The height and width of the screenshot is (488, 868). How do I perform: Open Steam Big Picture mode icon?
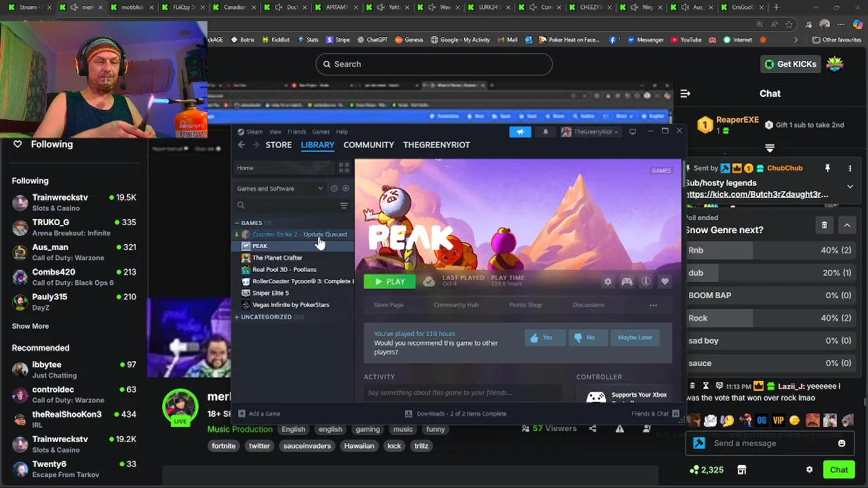coord(633,131)
